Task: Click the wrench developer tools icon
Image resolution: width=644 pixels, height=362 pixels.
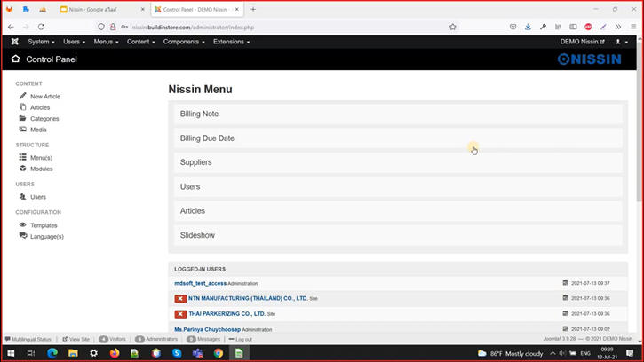Action: point(543,28)
